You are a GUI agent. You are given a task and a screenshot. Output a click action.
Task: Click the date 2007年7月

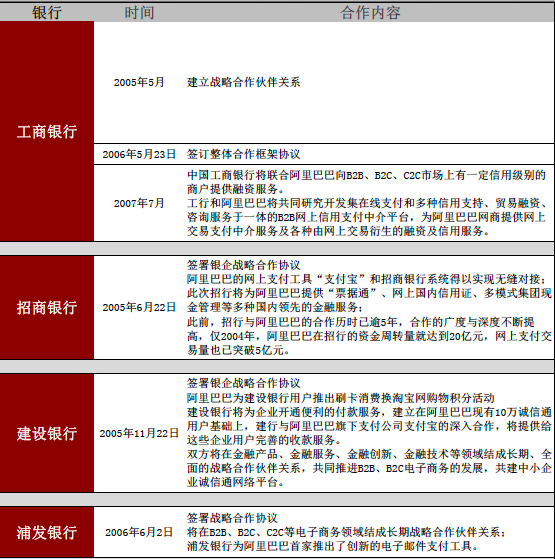(139, 203)
